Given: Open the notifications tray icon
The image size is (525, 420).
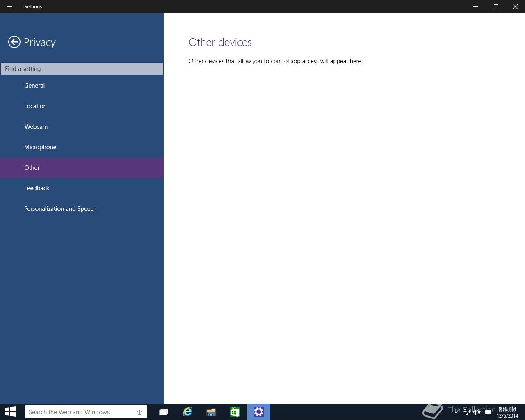Looking at the screenshot, I should coord(488,412).
